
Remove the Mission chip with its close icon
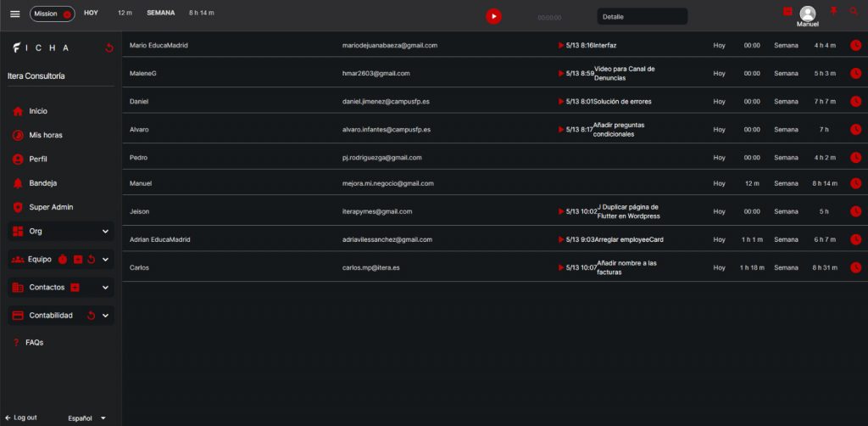tap(67, 14)
